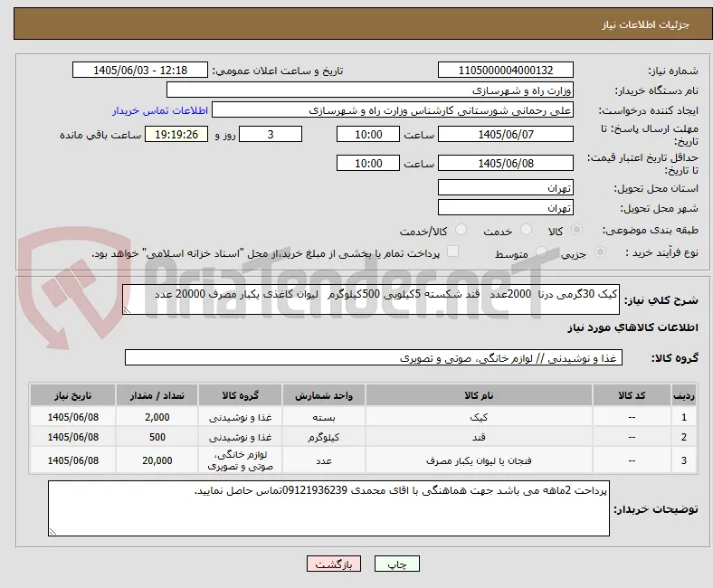
Task: Click the کد کالا column header
Action: pos(632,395)
